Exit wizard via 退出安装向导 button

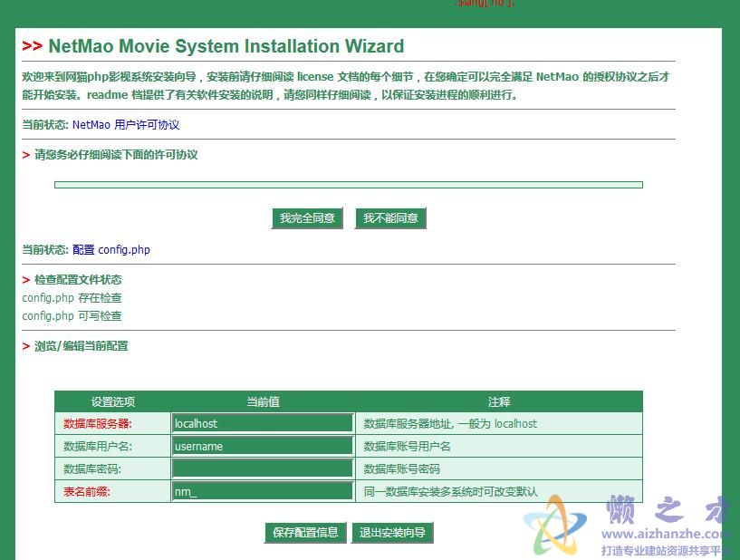click(392, 533)
